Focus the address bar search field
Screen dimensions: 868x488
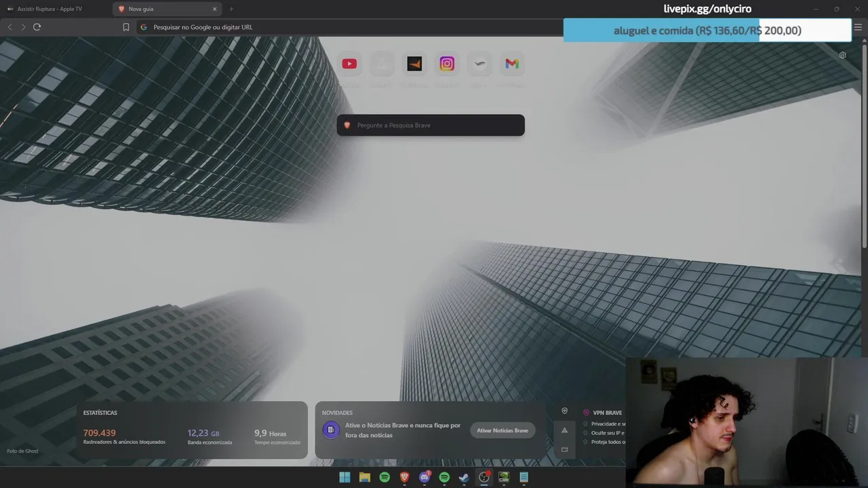349,27
